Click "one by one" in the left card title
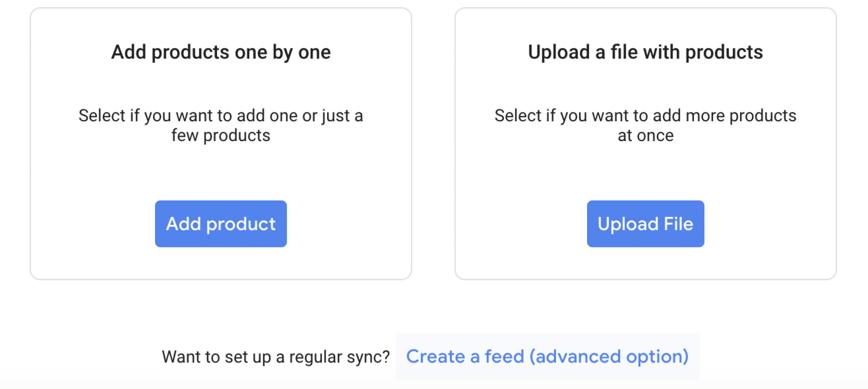 [x=283, y=52]
